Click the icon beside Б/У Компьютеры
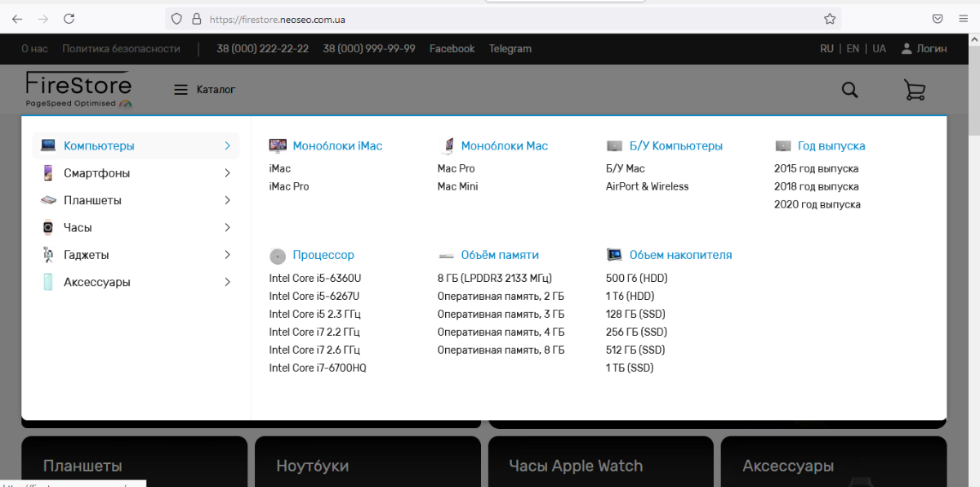This screenshot has width=980, height=487. tap(615, 146)
